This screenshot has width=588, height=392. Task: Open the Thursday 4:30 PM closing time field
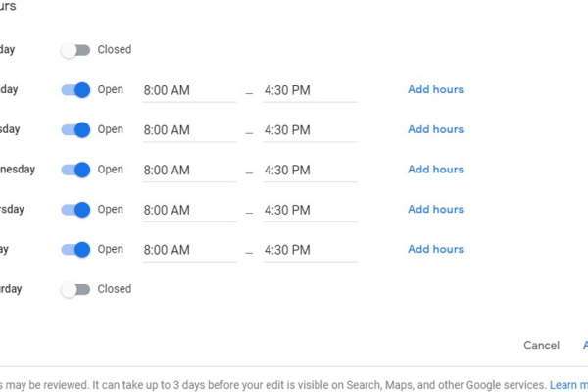(310, 211)
